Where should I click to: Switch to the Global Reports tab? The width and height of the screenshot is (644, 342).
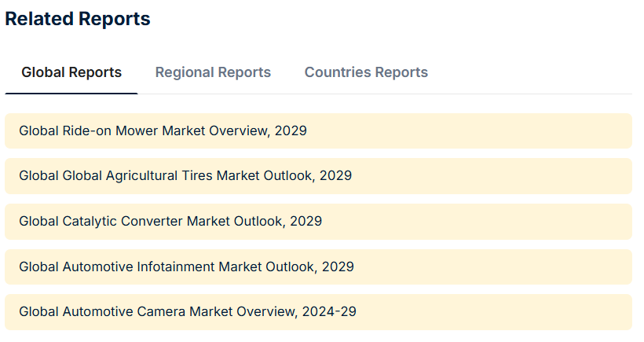(x=71, y=72)
